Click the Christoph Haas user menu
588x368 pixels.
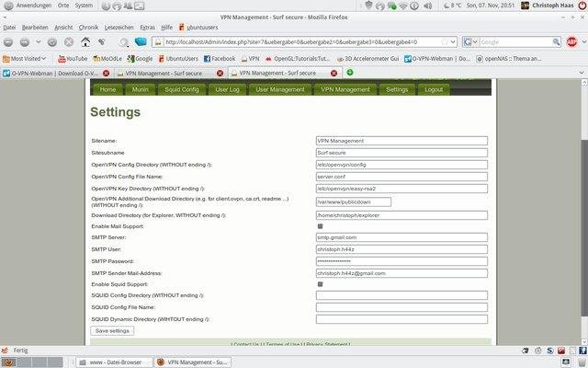point(548,6)
